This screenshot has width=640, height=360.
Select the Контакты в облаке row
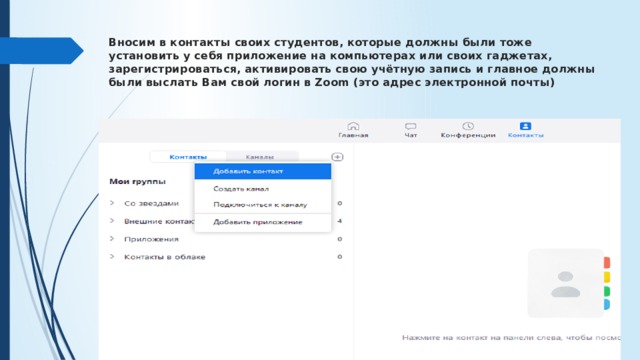226,257
